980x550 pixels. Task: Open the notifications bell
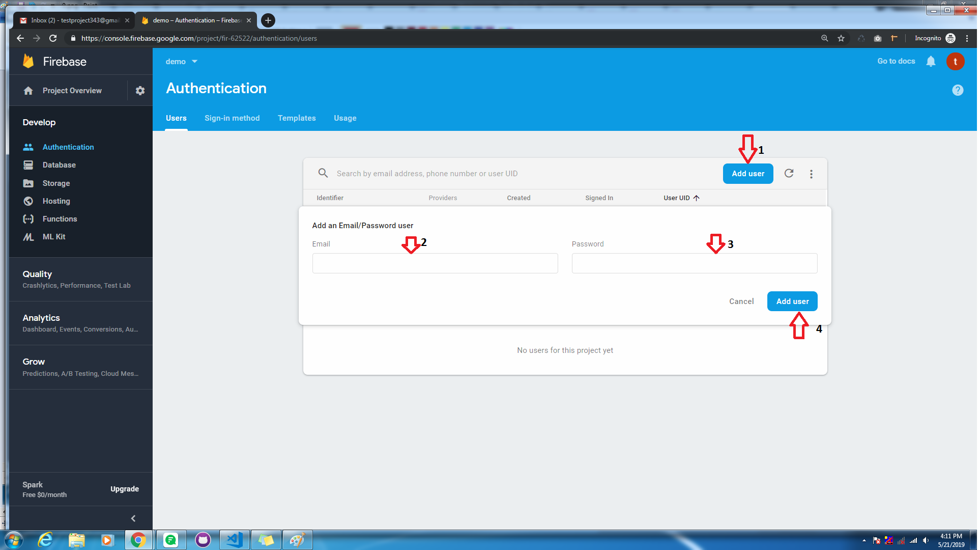(x=931, y=62)
